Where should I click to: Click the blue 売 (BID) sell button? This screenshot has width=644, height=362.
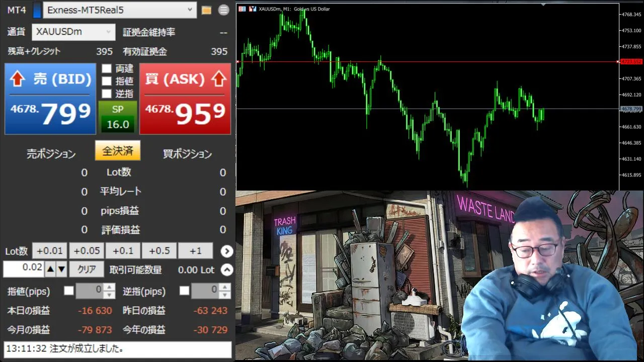[50, 99]
